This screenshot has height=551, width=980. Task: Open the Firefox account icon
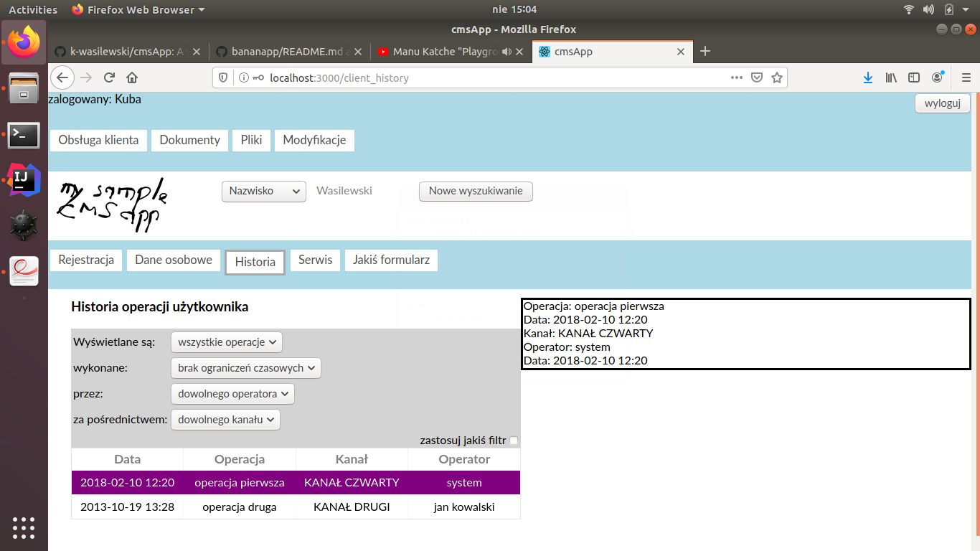coord(938,77)
